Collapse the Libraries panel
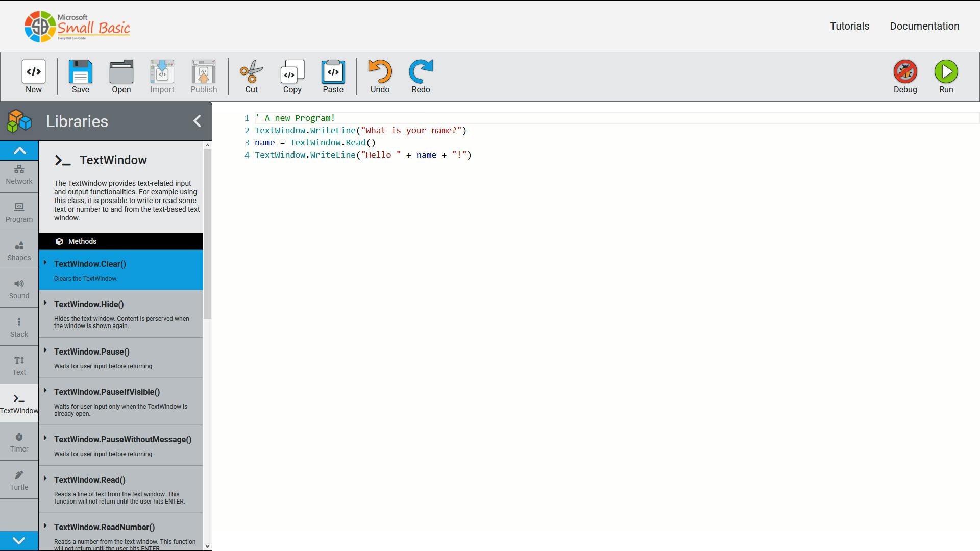Screen dimensions: 980x551 coord(198,121)
